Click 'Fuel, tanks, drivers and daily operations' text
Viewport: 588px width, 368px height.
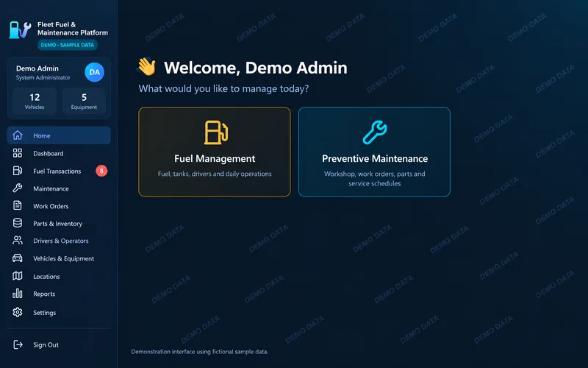tap(215, 174)
